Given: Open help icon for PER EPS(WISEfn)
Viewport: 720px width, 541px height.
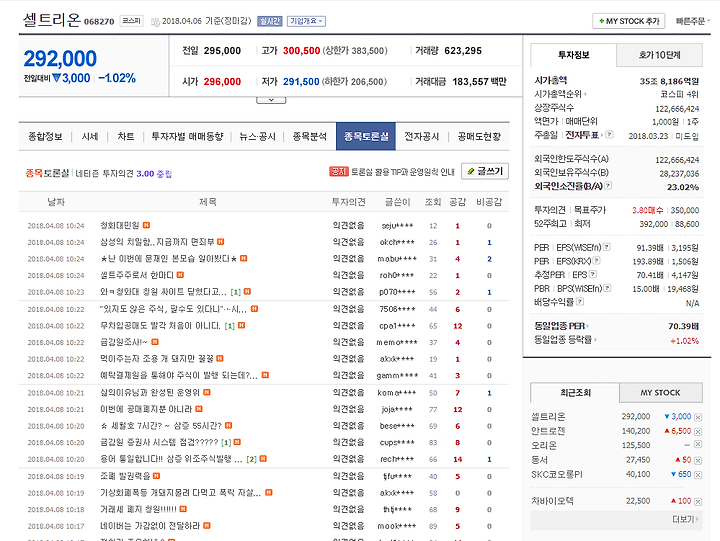Looking at the screenshot, I should (607, 247).
